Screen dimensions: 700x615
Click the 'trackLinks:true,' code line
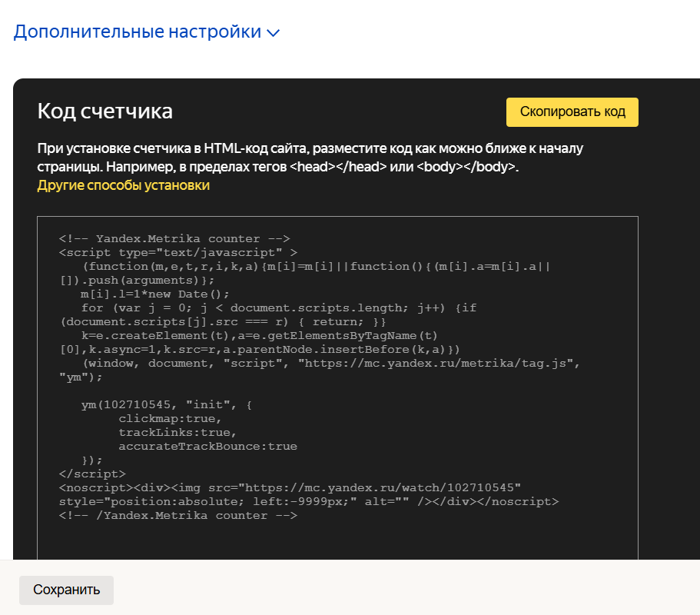[177, 432]
